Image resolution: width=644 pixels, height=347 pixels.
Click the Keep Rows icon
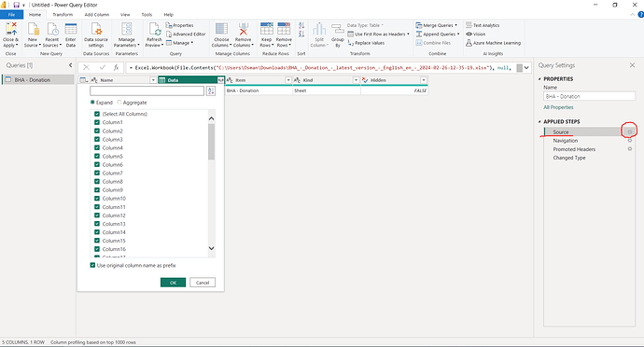(267, 29)
